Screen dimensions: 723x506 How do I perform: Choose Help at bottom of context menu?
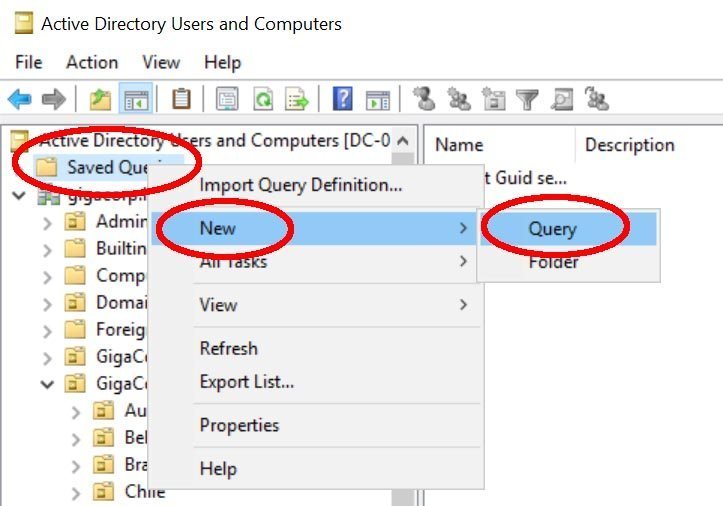316,469
